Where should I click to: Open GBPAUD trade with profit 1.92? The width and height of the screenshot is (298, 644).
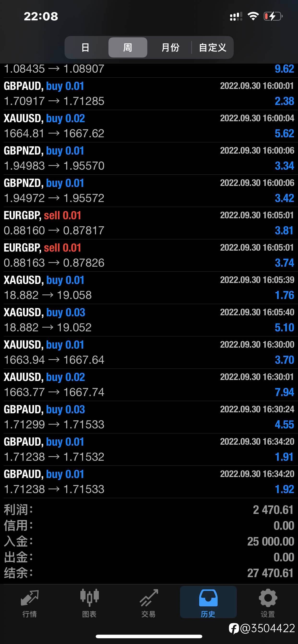(149, 482)
